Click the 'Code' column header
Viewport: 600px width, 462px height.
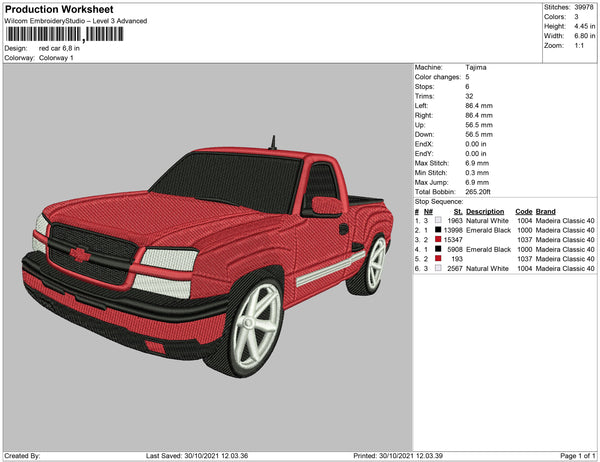click(x=523, y=212)
